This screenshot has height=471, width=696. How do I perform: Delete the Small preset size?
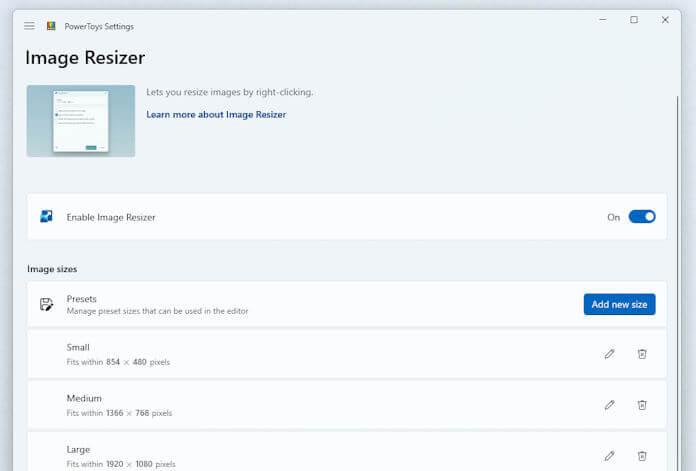642,354
